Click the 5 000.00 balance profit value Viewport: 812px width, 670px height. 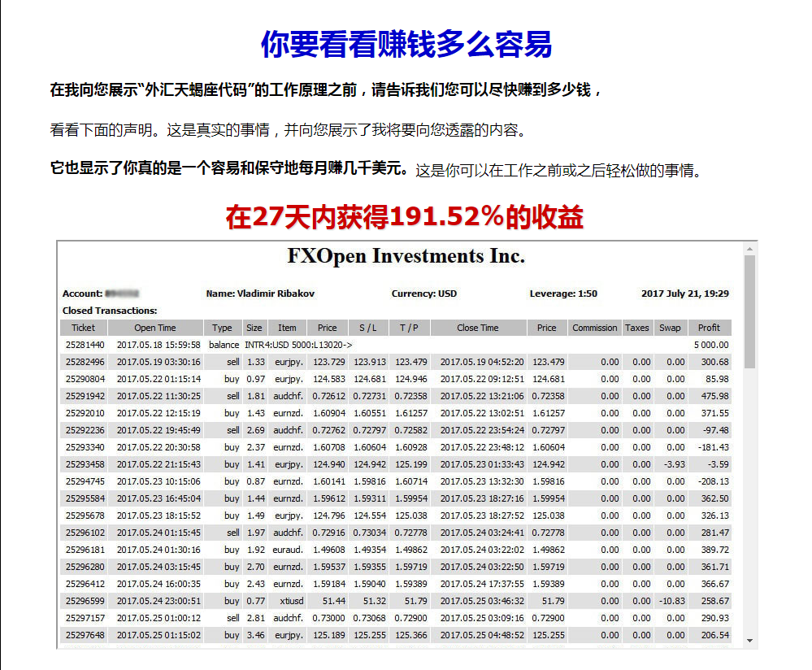pyautogui.click(x=711, y=345)
